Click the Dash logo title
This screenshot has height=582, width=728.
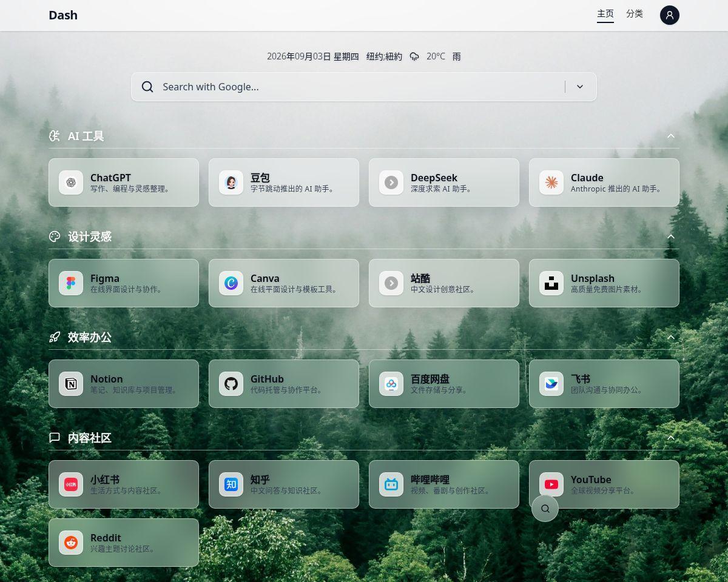point(63,15)
